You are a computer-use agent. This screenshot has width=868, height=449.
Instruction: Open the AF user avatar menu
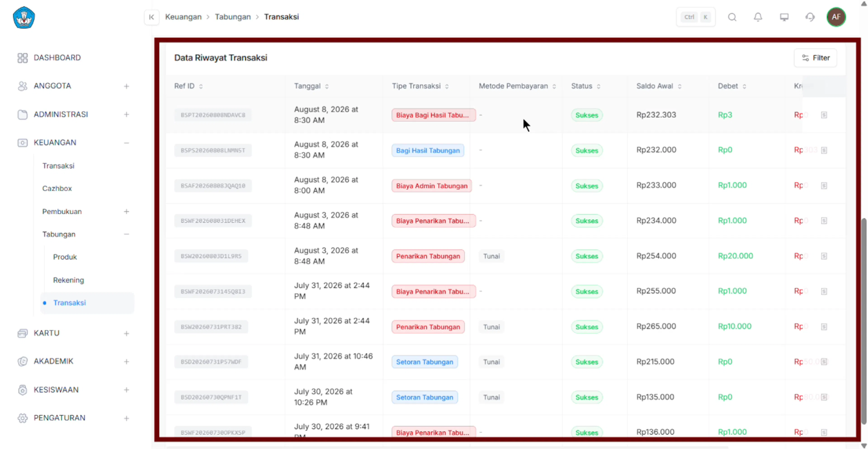(x=836, y=17)
